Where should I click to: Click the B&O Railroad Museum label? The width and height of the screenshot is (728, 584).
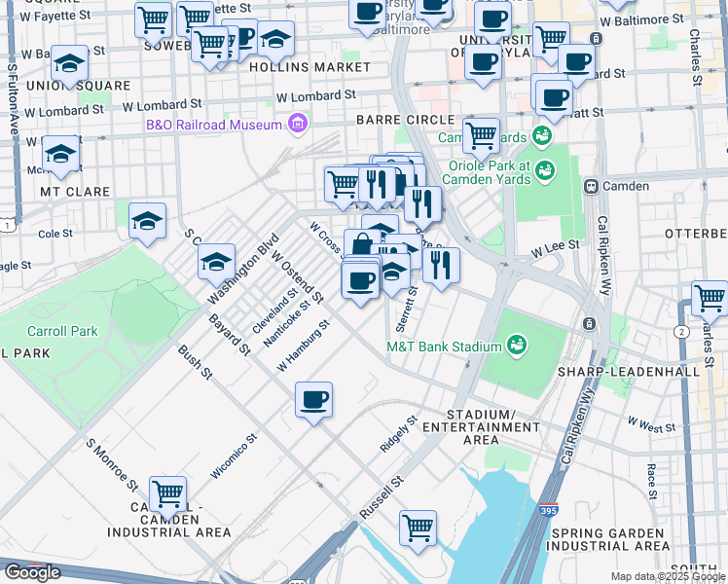click(213, 125)
